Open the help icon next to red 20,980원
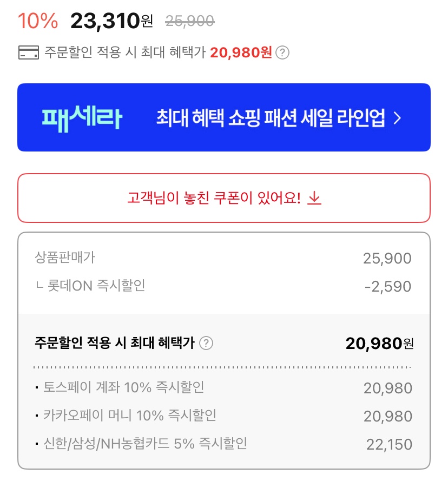The image size is (448, 481). coord(282,53)
